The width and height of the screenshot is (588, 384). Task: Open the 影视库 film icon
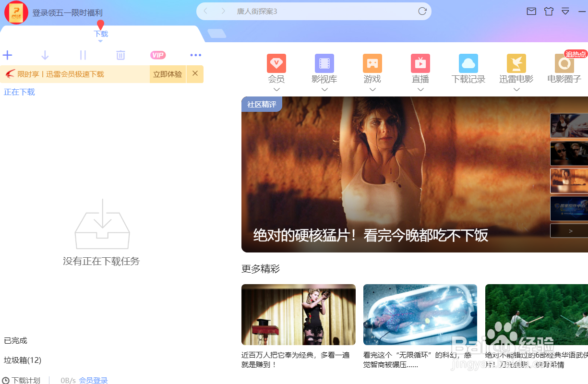click(x=324, y=63)
